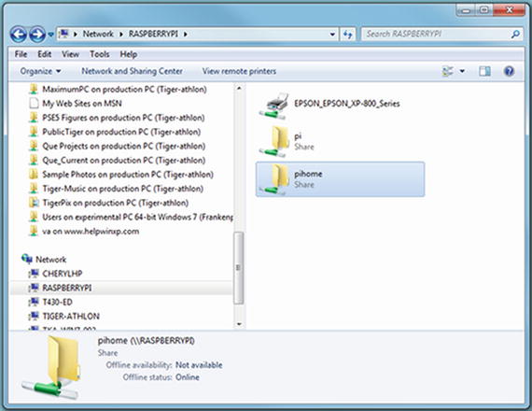Click the Sample Photos folder icon

(34, 175)
